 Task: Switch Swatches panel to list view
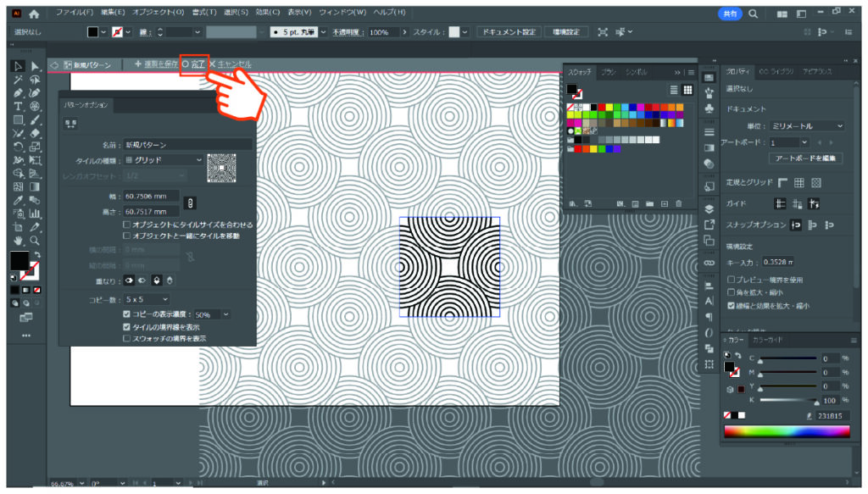point(674,90)
